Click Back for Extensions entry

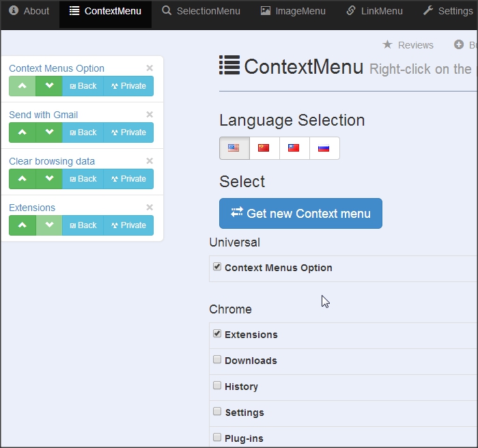(83, 225)
